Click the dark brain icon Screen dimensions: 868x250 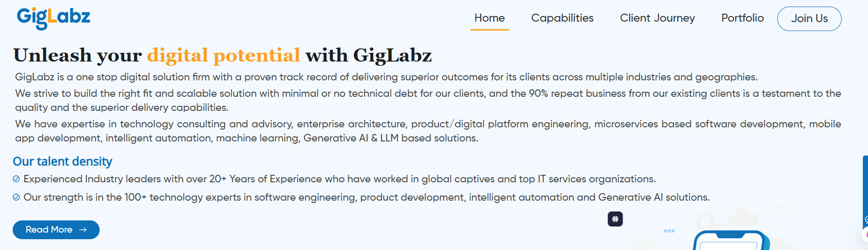click(615, 219)
